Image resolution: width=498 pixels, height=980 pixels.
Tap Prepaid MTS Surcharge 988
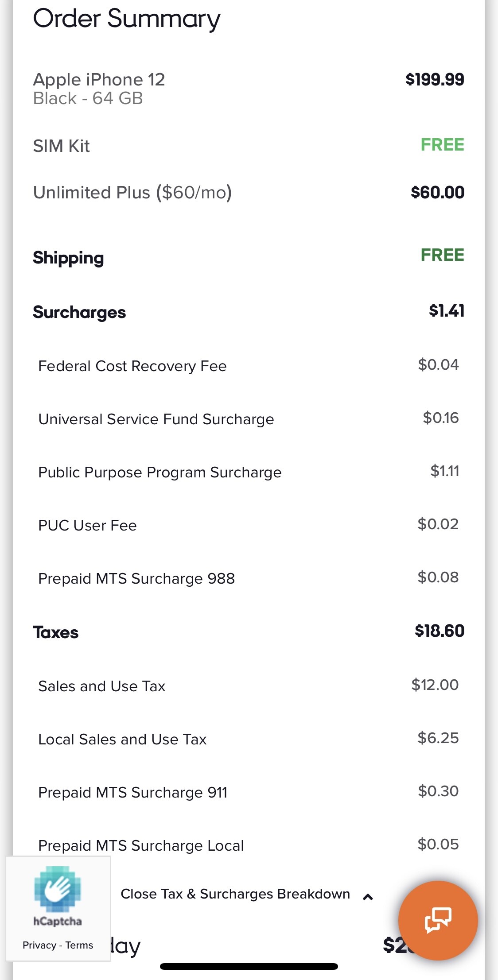coord(136,578)
